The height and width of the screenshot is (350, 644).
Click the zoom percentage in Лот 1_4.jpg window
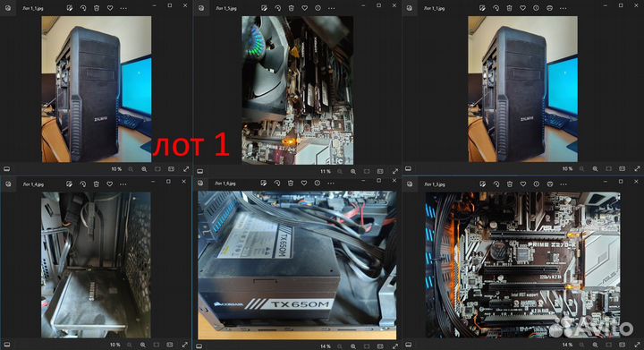(x=115, y=345)
